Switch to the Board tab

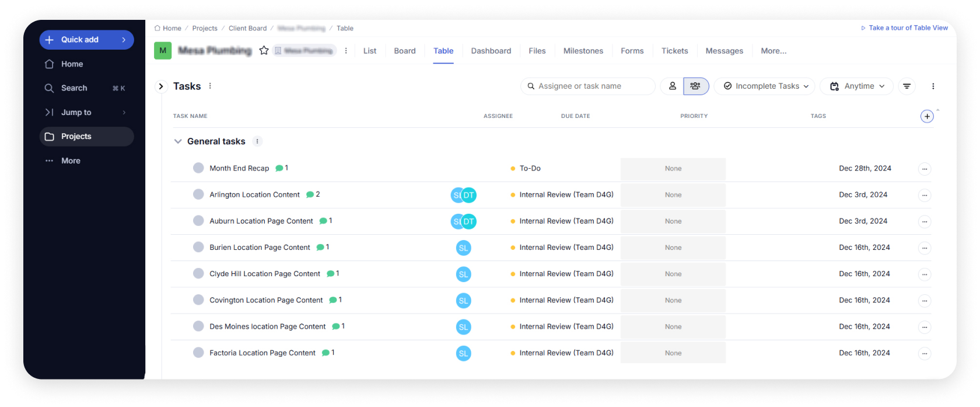click(x=404, y=51)
